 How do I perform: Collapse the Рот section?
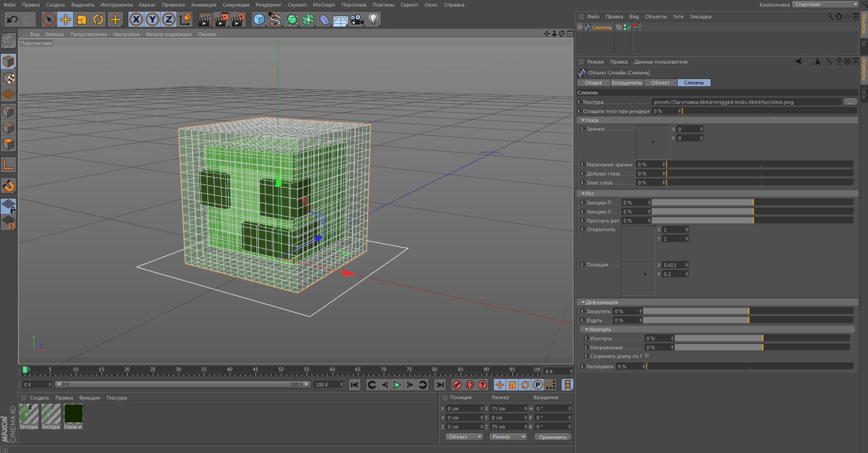583,193
